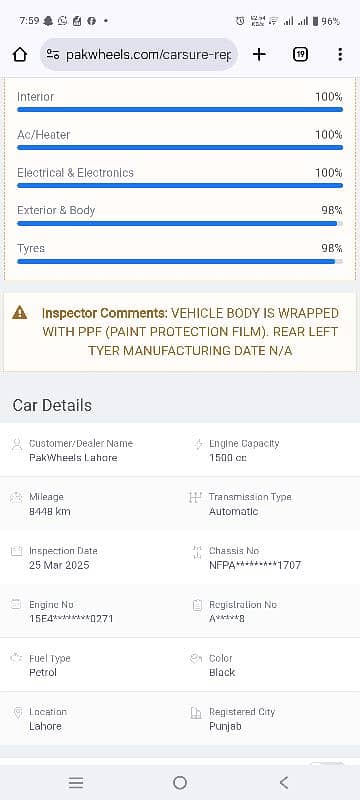Tap the Location pin icon
Image resolution: width=360 pixels, height=800 pixels.
click(17, 713)
